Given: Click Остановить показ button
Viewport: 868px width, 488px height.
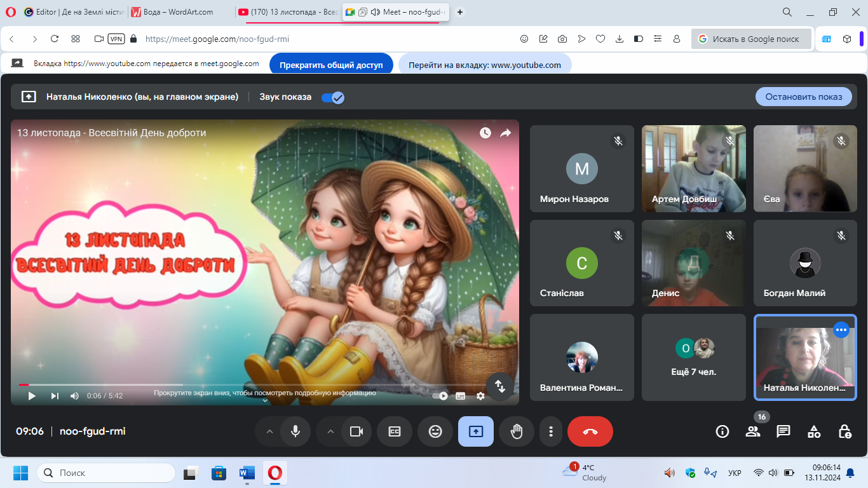Looking at the screenshot, I should tap(804, 97).
